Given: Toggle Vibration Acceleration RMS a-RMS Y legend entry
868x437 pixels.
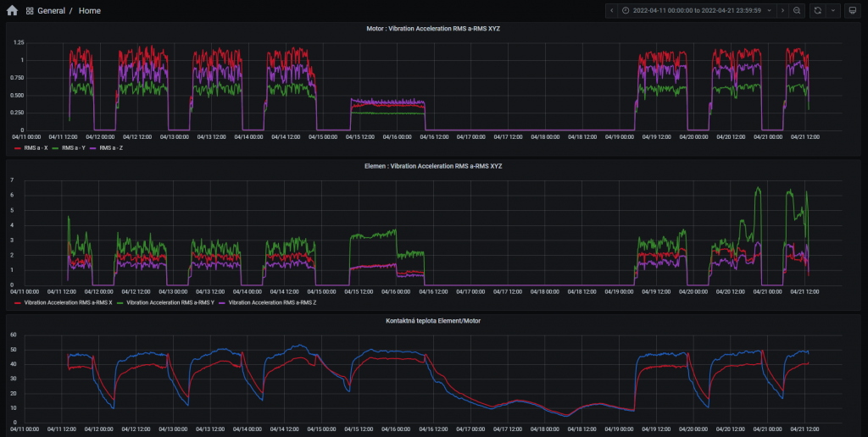Looking at the screenshot, I should click(x=170, y=302).
